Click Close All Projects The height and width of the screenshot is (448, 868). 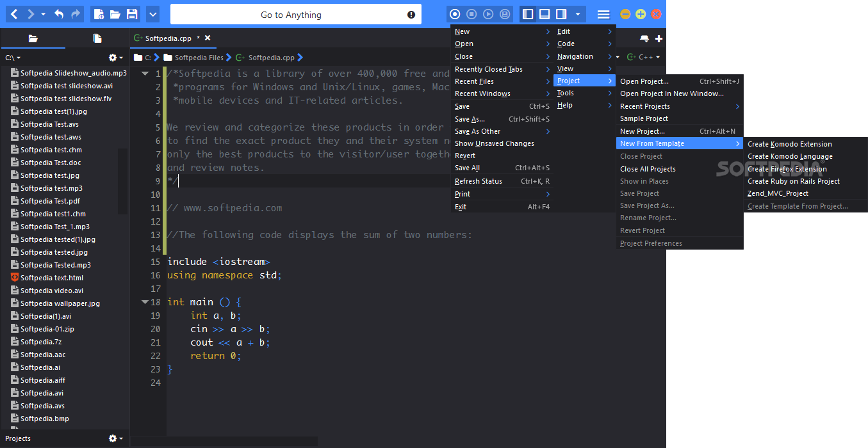[x=680, y=169]
